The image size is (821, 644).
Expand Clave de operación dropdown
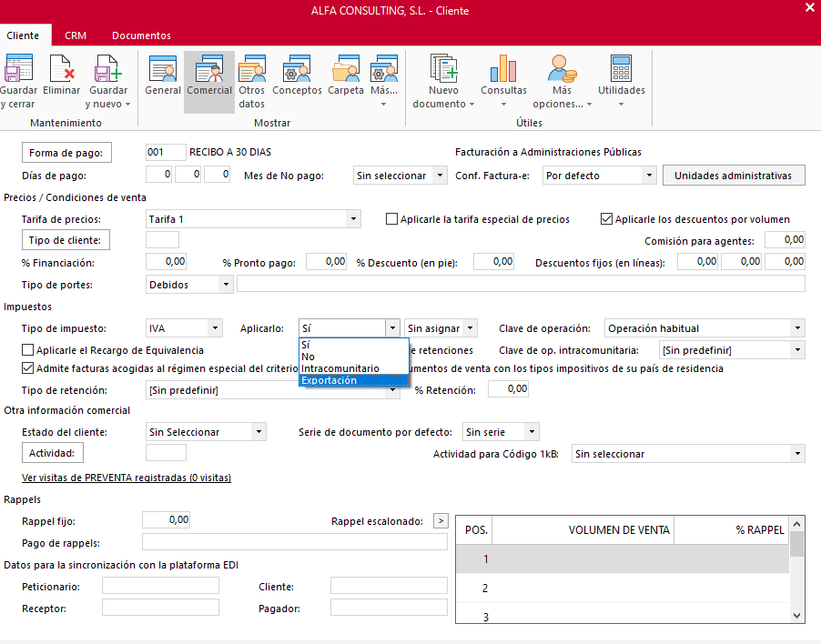click(x=797, y=328)
